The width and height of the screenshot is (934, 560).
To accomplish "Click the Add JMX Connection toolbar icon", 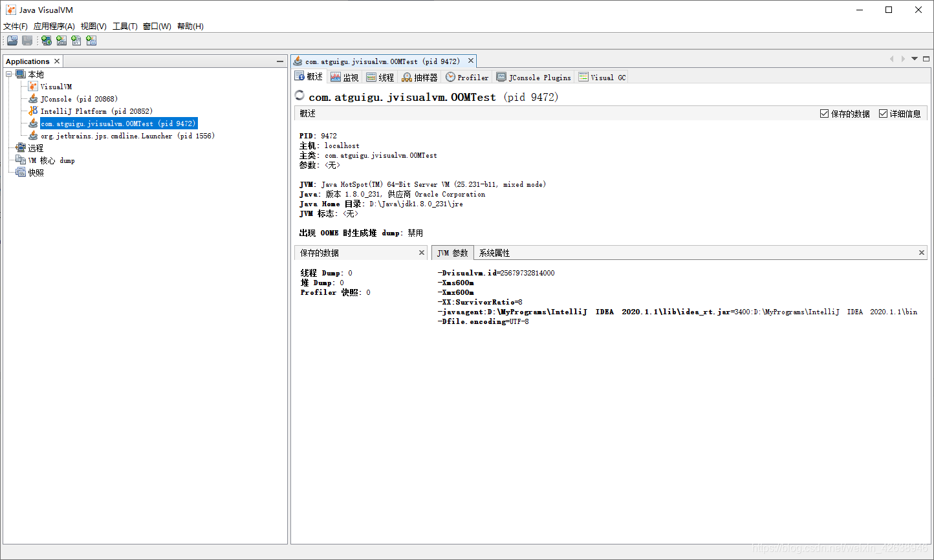I will click(61, 40).
